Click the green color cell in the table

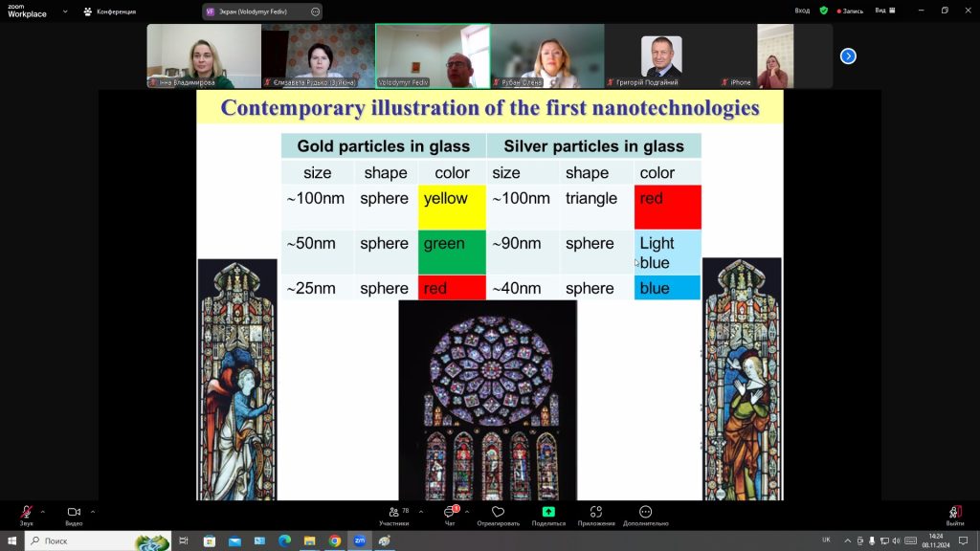[x=452, y=252]
